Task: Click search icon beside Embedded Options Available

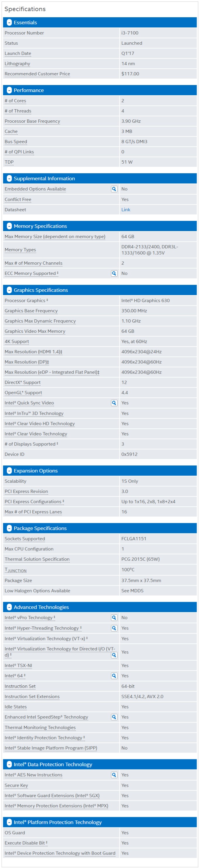Action: click(x=114, y=189)
